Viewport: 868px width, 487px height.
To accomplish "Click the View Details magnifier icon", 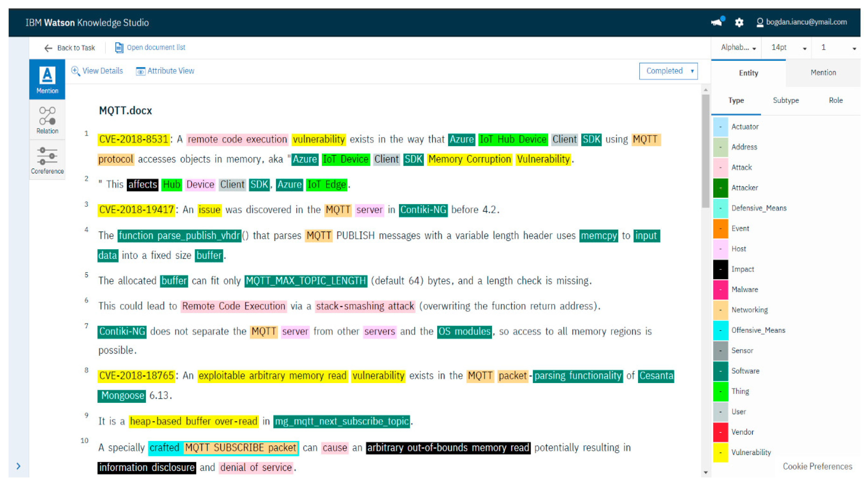I will click(x=75, y=71).
